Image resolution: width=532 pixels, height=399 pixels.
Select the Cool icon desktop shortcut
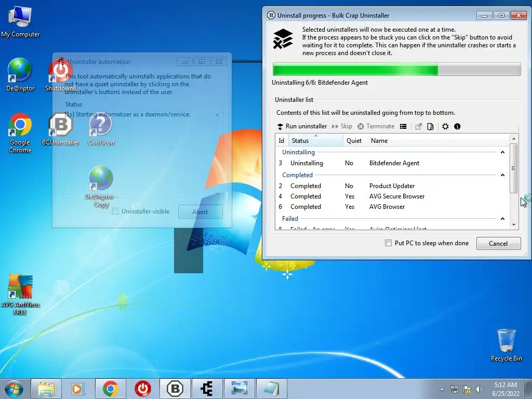coord(101,129)
